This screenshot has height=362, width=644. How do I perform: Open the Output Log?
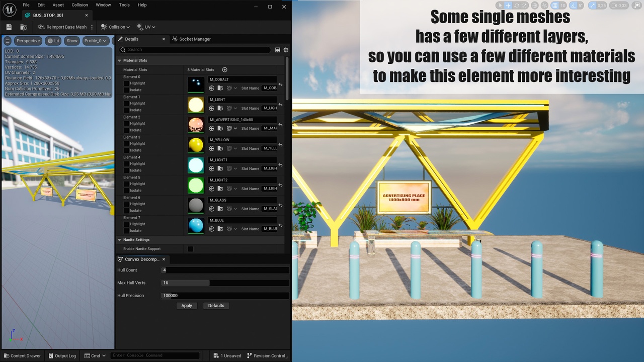[x=62, y=355]
